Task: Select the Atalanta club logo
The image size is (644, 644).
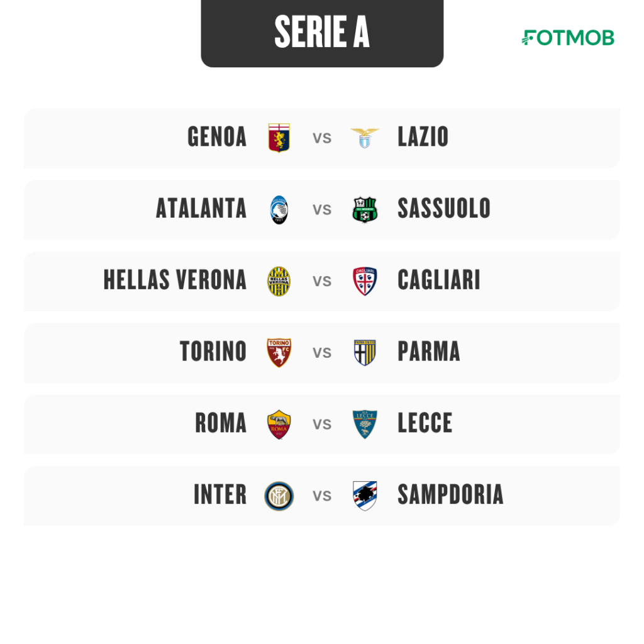Action: (x=279, y=209)
